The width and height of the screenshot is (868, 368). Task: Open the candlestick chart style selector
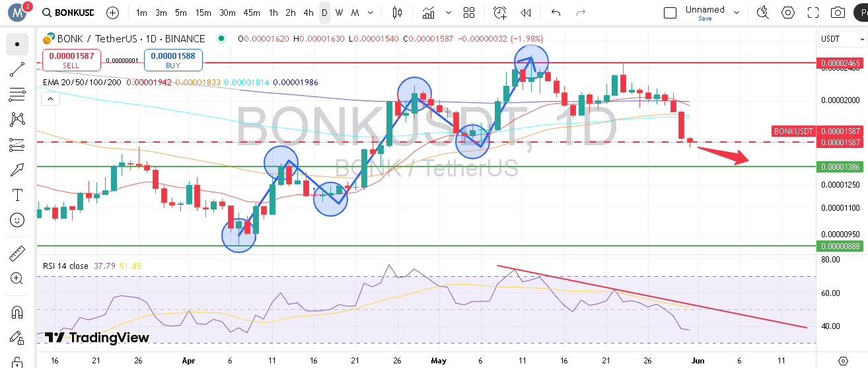397,13
